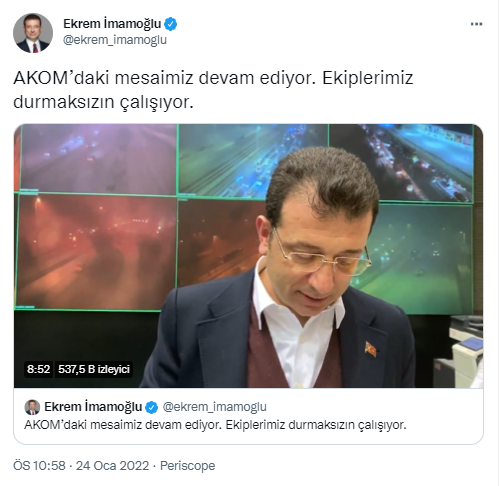Click the 24 Oca 2022 date

pyautogui.click(x=112, y=466)
